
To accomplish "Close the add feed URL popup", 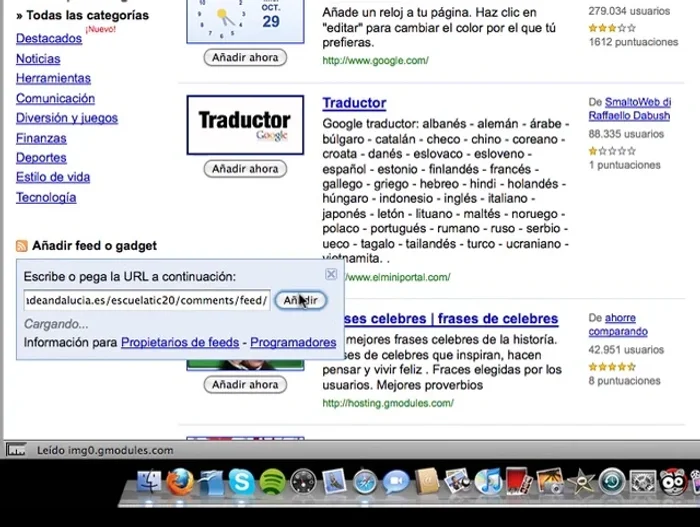I will point(331,274).
